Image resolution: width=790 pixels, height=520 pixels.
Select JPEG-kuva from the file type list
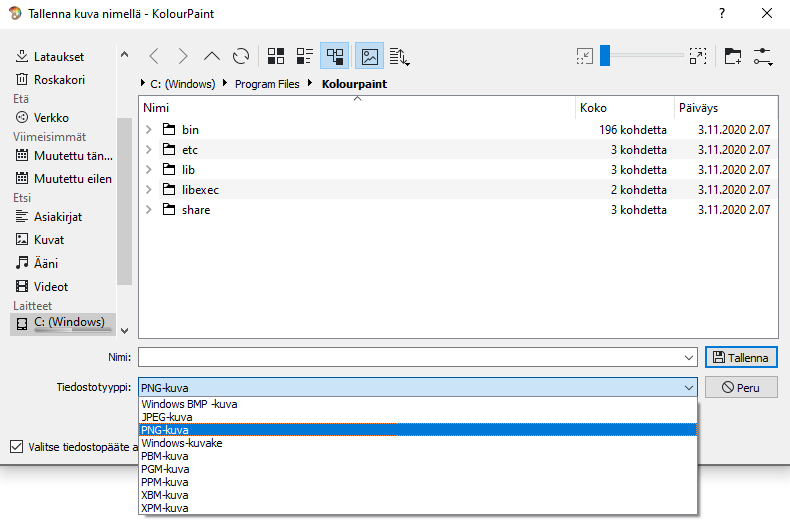167,417
